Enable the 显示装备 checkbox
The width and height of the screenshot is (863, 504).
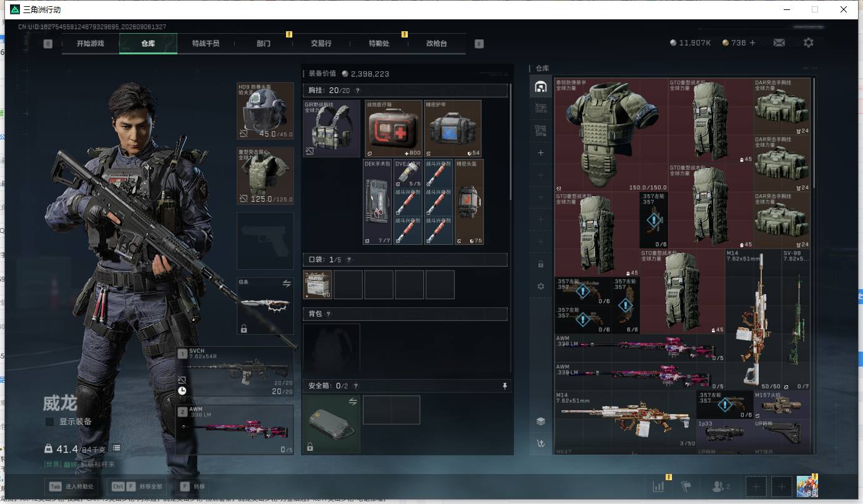click(49, 422)
